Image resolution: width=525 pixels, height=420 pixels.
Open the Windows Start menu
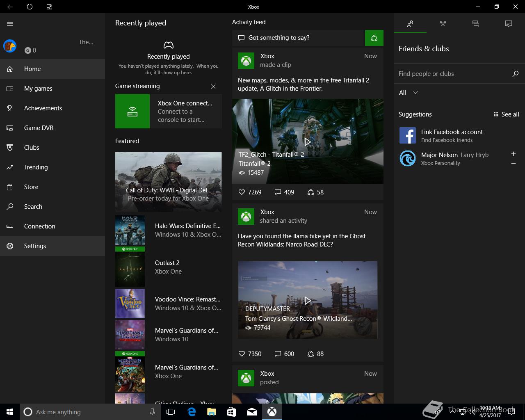click(10, 412)
